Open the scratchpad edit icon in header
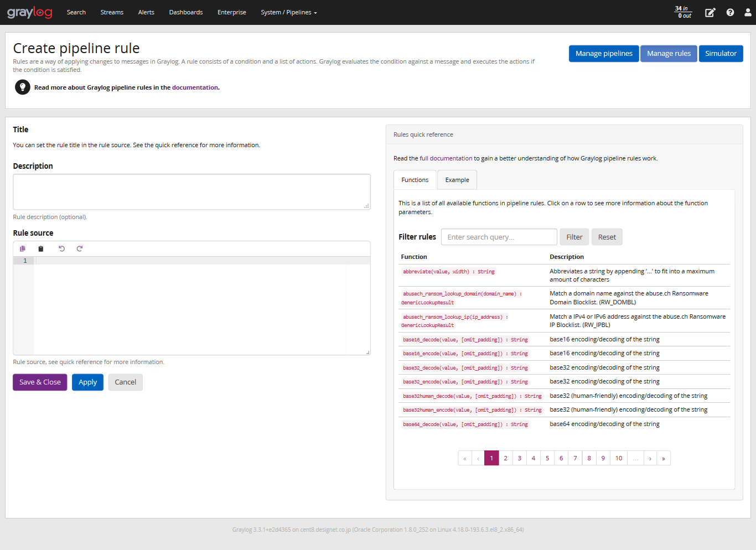Image resolution: width=756 pixels, height=550 pixels. coord(710,12)
